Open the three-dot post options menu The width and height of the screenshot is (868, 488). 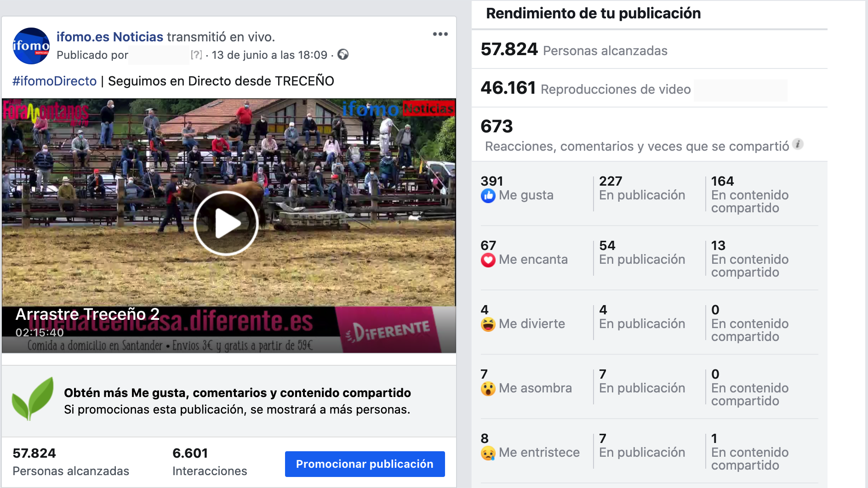440,34
